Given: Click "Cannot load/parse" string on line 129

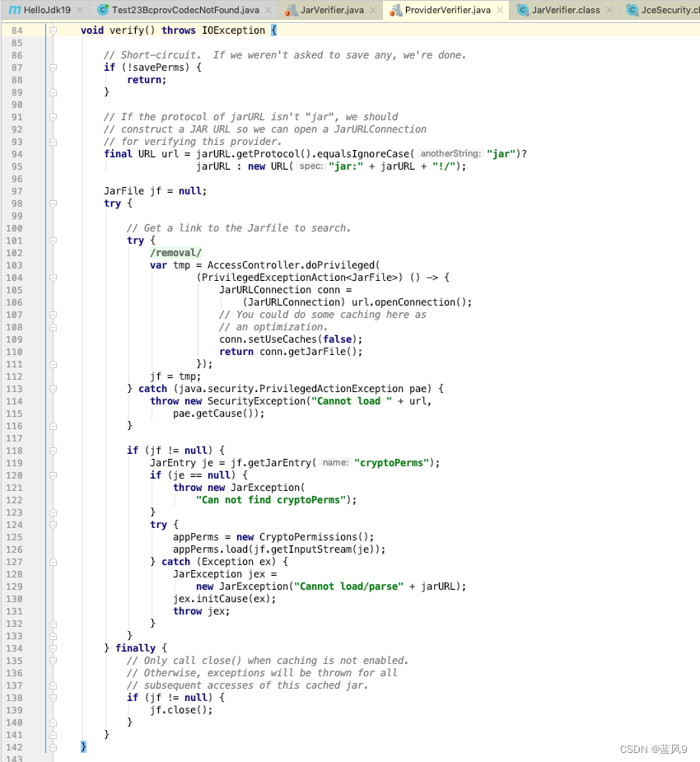Looking at the screenshot, I should point(349,586).
